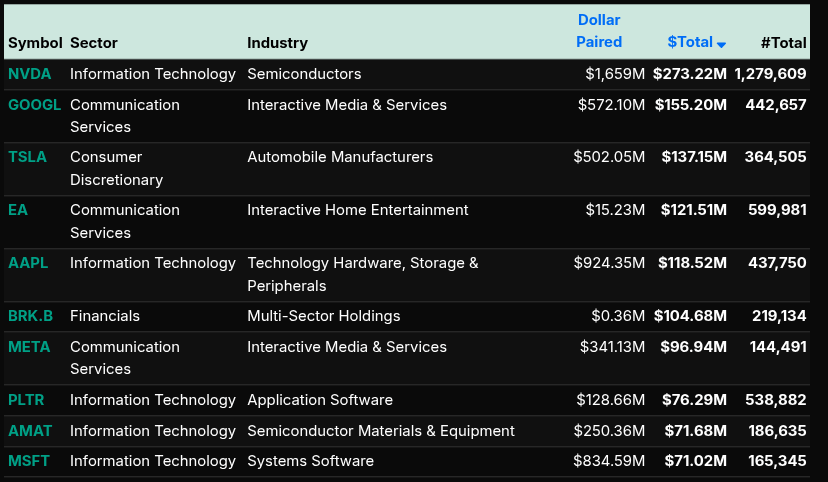Click NVDA's $273.22M total value
Viewport: 828px width, 482px height.
(x=690, y=74)
